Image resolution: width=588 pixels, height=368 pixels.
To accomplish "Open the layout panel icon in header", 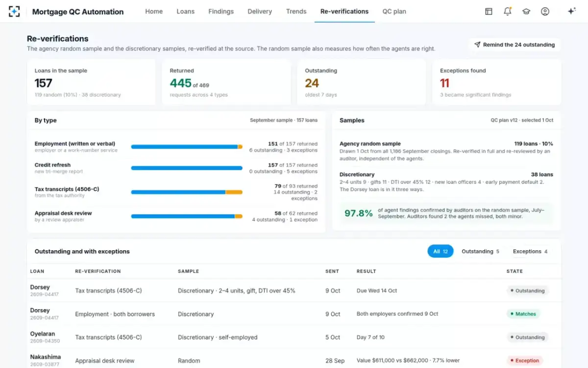I will tap(489, 11).
